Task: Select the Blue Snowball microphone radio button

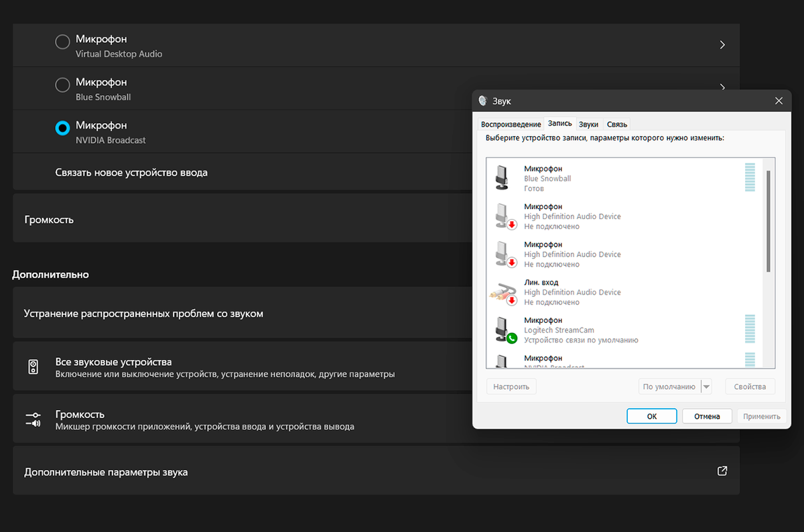Action: pyautogui.click(x=62, y=85)
